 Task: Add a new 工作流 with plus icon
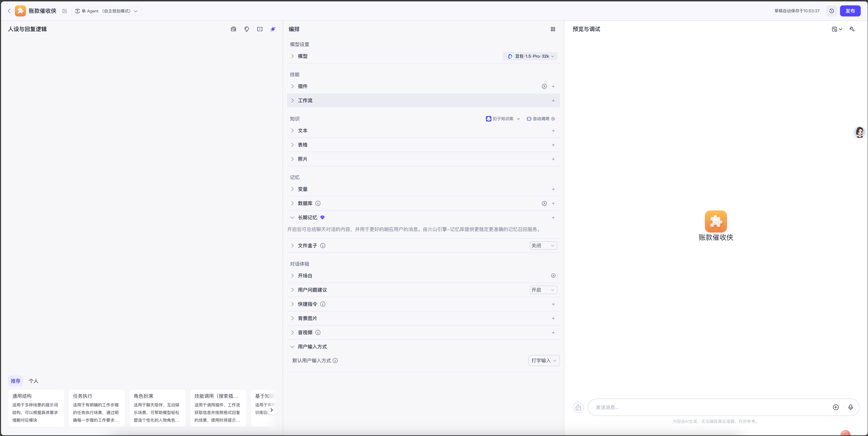[x=553, y=100]
